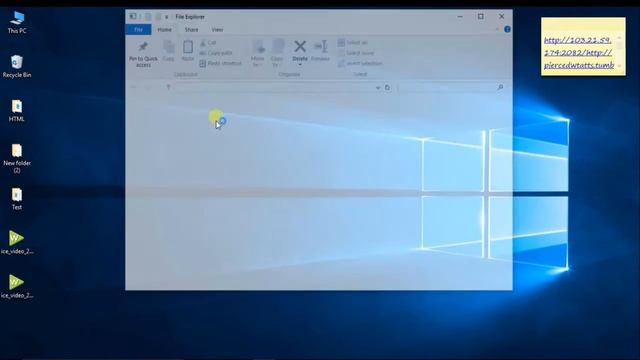Open This PC desktop icon
The width and height of the screenshot is (640, 360).
[17, 22]
